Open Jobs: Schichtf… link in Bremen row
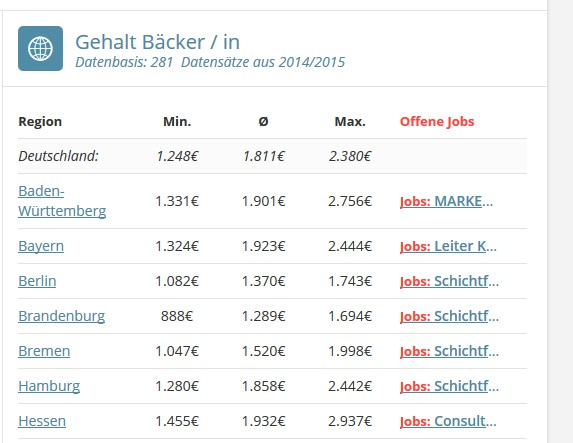This screenshot has width=573, height=443. pos(449,351)
